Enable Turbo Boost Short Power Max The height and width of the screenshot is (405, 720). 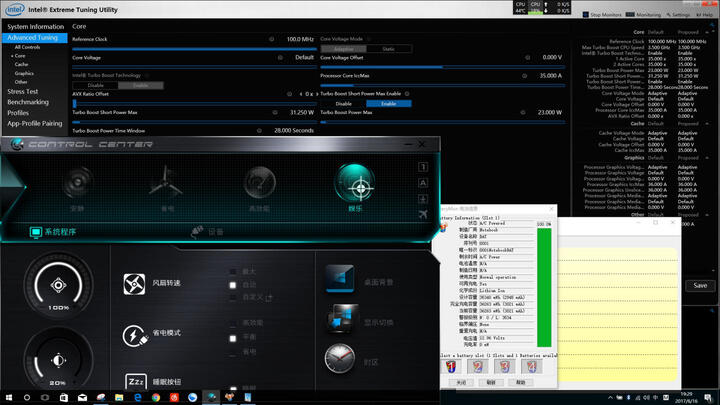pos(388,104)
